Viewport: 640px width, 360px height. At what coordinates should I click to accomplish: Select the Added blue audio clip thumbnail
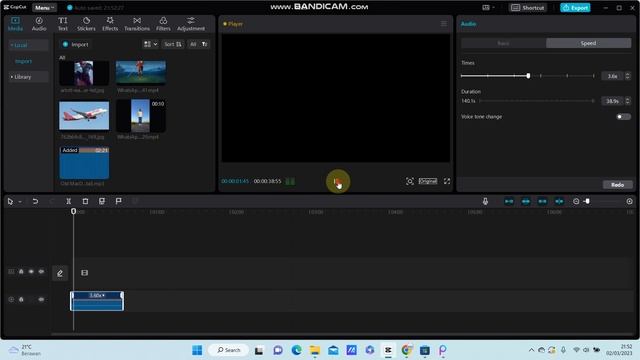tap(84, 163)
